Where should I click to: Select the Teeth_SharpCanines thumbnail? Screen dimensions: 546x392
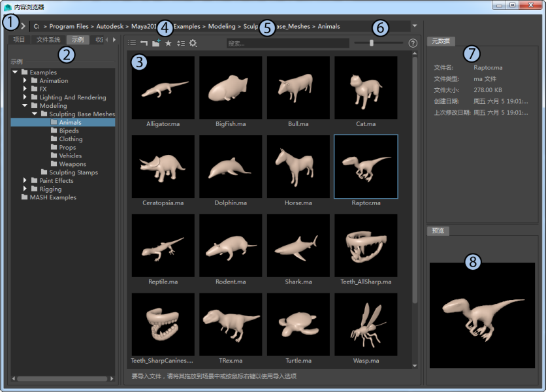click(163, 325)
